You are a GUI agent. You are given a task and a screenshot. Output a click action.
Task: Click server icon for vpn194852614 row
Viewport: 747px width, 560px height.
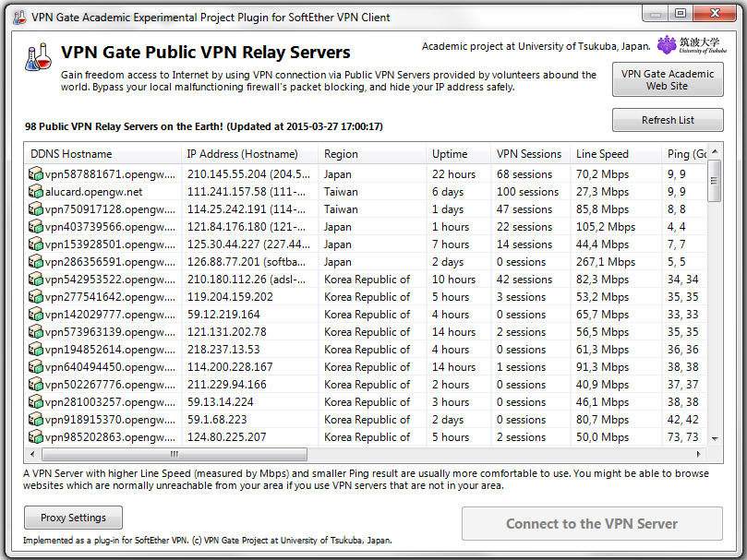36,349
